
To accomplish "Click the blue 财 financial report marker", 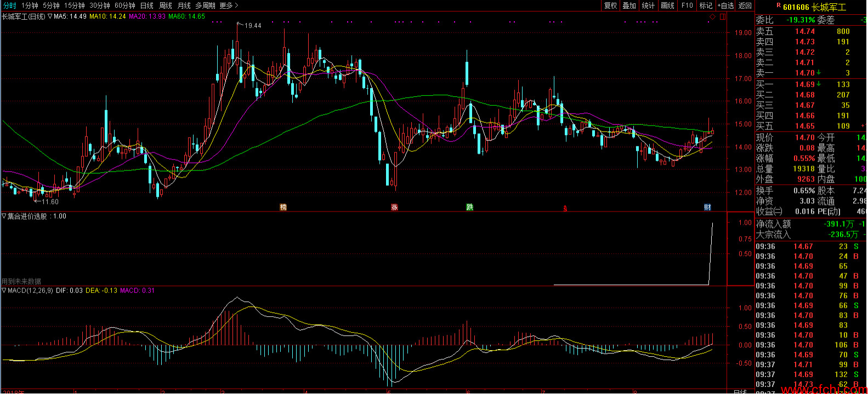I will (x=707, y=207).
